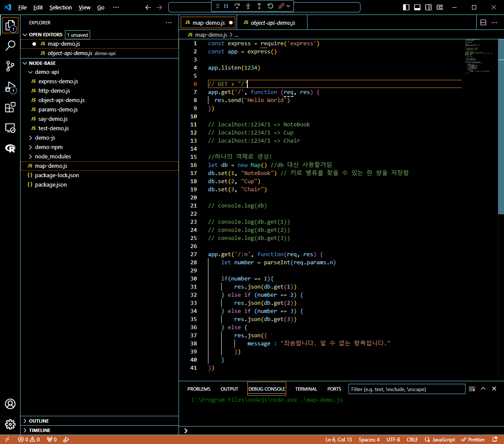Open the View menu
Image resolution: width=504 pixels, height=444 pixels.
pos(85,7)
